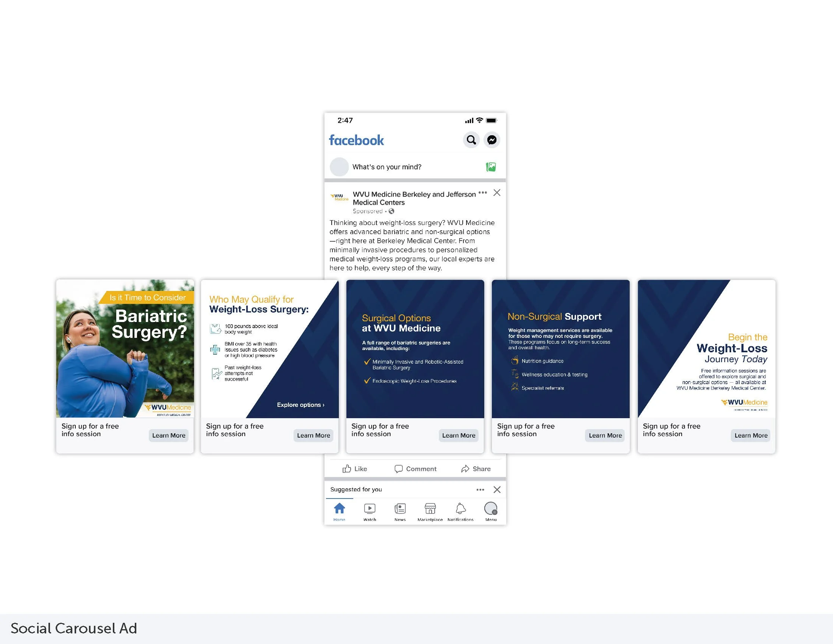Comment on the sponsored post
The image size is (833, 644).
point(415,469)
